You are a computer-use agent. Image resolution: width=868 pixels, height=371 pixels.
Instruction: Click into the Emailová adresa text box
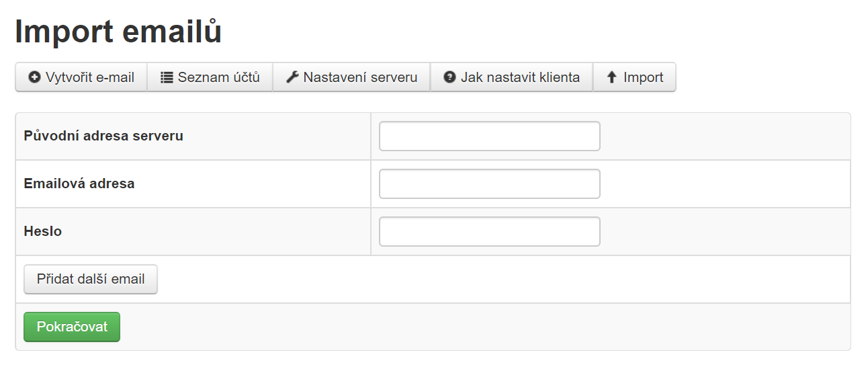(x=489, y=184)
